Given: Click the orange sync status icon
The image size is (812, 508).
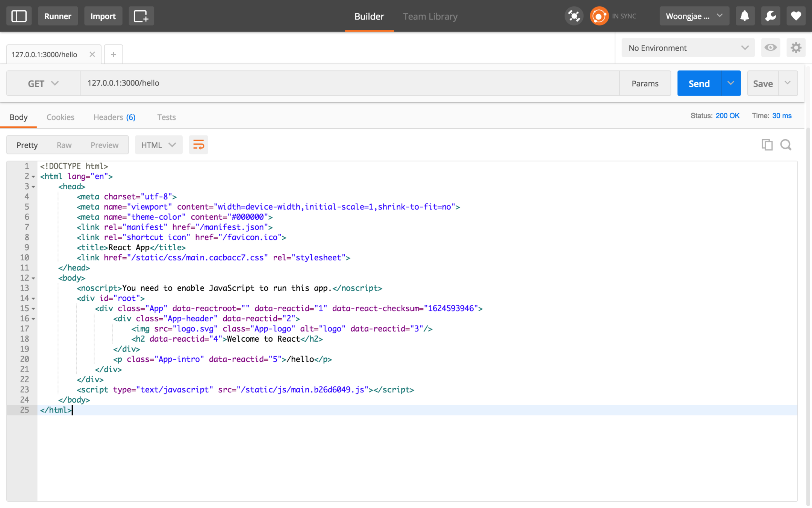Looking at the screenshot, I should tap(599, 16).
